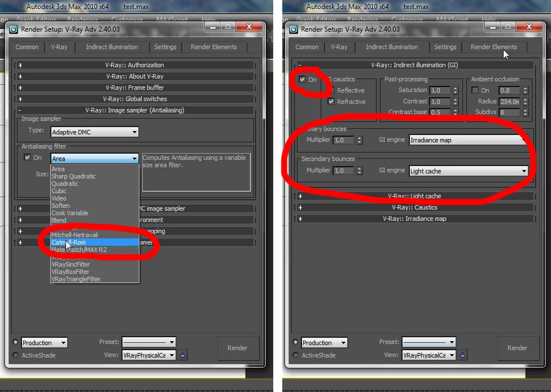The height and width of the screenshot is (392, 551).
Task: Open the Common tab in the GI window
Action: click(x=307, y=47)
